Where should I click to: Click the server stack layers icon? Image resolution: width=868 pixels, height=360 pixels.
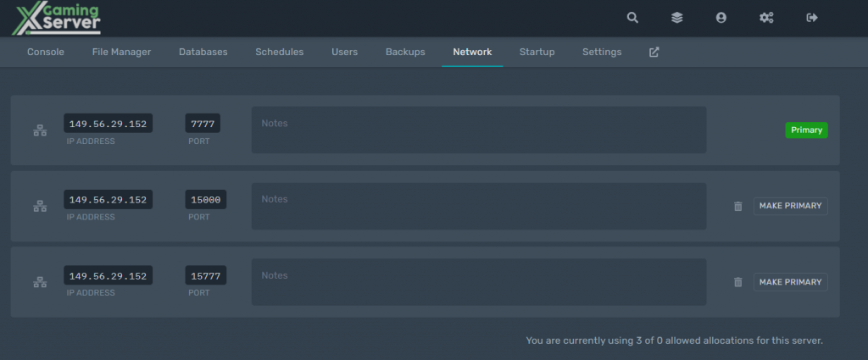(x=676, y=18)
